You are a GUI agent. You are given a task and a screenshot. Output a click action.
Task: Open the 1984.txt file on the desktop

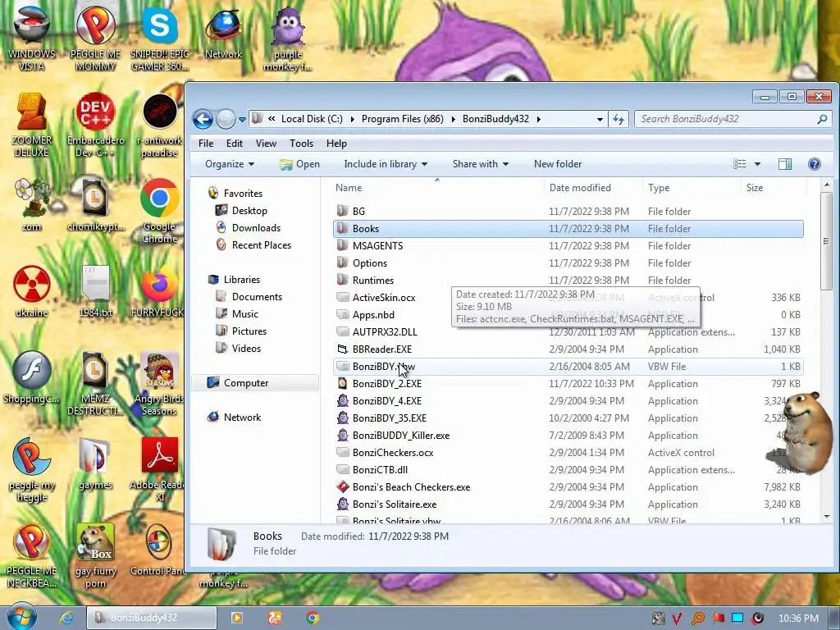[x=95, y=290]
